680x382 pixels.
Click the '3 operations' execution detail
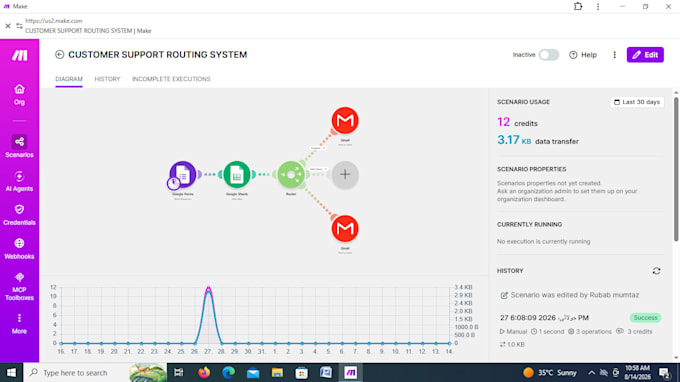(590, 331)
